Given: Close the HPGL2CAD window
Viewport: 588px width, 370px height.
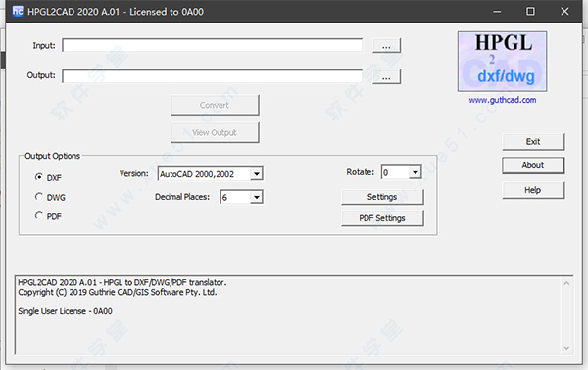Looking at the screenshot, I should (x=564, y=11).
